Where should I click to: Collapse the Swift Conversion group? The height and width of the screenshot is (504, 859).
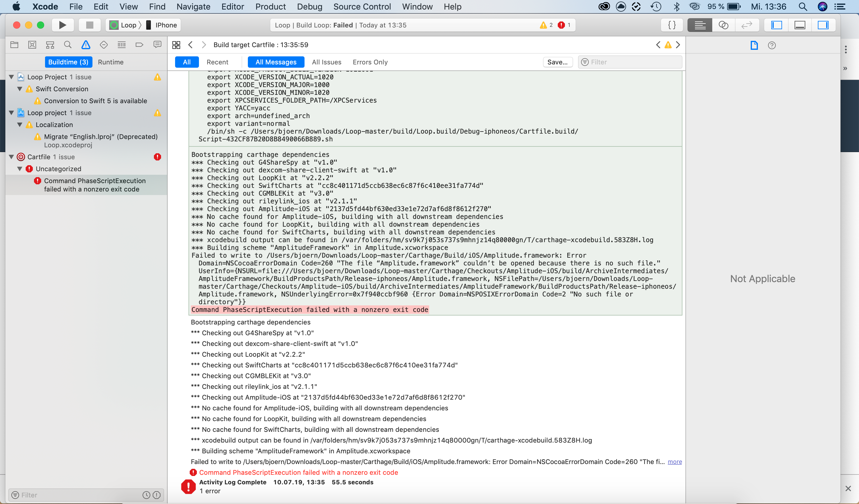20,89
